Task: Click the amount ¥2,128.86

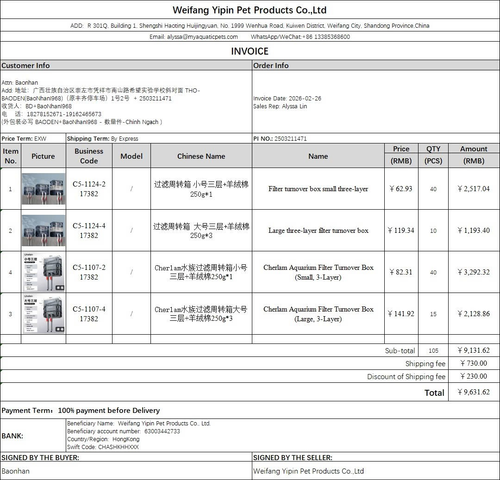Action: pos(474,314)
